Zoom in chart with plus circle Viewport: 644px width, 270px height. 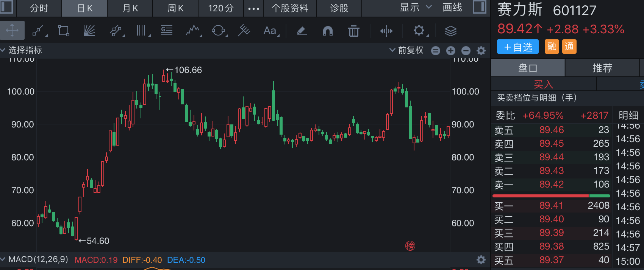(x=451, y=51)
